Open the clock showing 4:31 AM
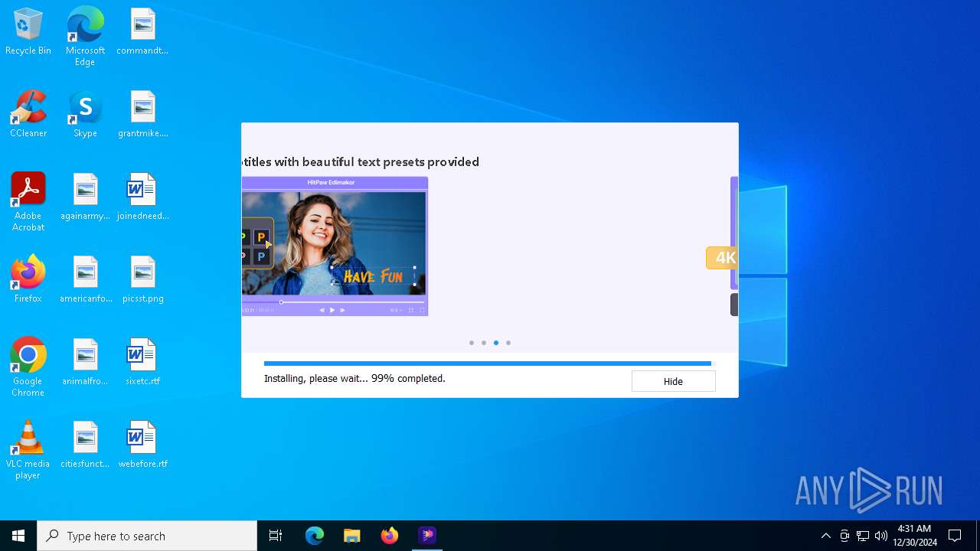The height and width of the screenshot is (551, 980). [914, 536]
